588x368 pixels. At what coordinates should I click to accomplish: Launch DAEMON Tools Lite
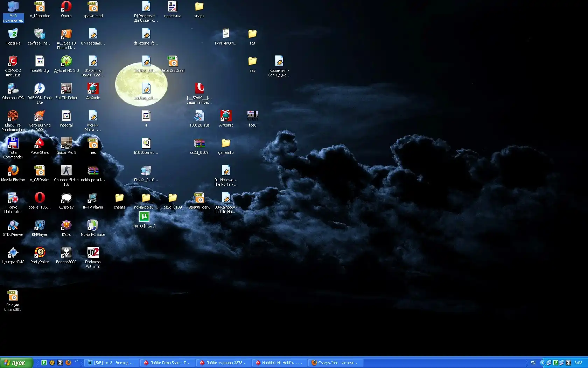point(40,89)
